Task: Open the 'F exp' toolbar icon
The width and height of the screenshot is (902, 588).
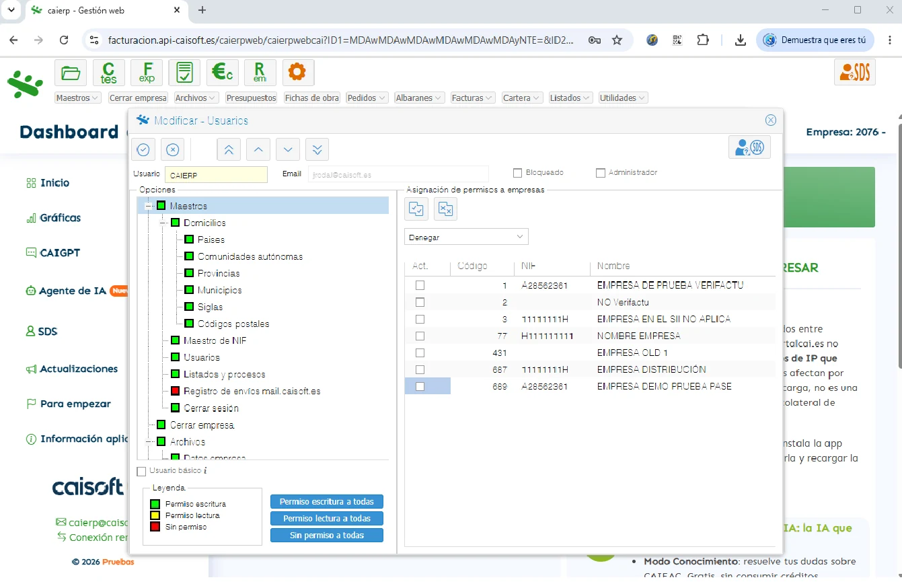Action: tap(147, 73)
